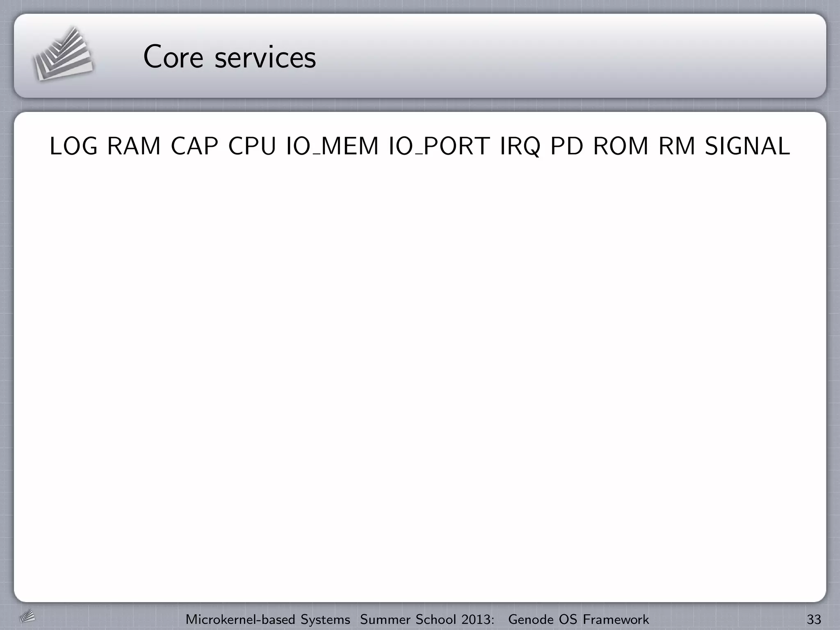Select the LOG service label

tap(74, 146)
